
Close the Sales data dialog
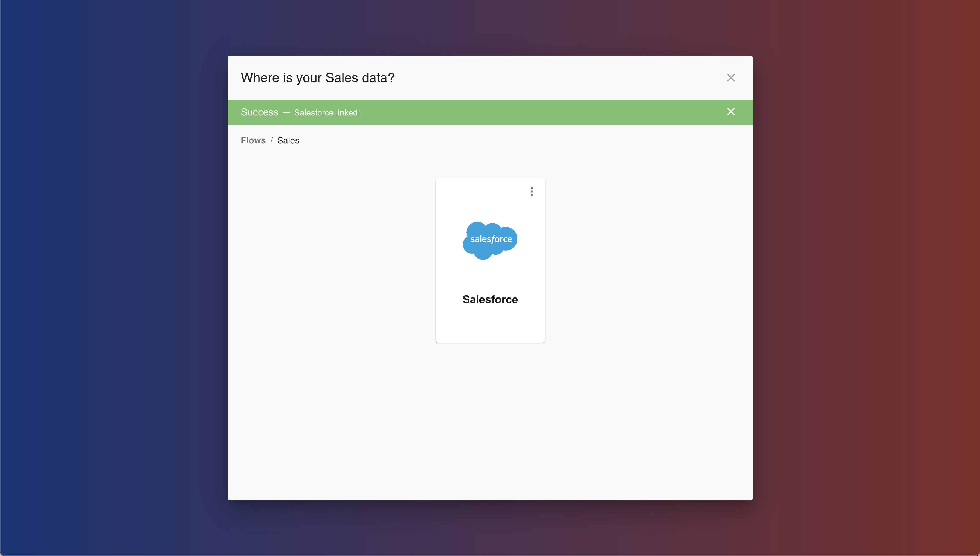(x=731, y=78)
